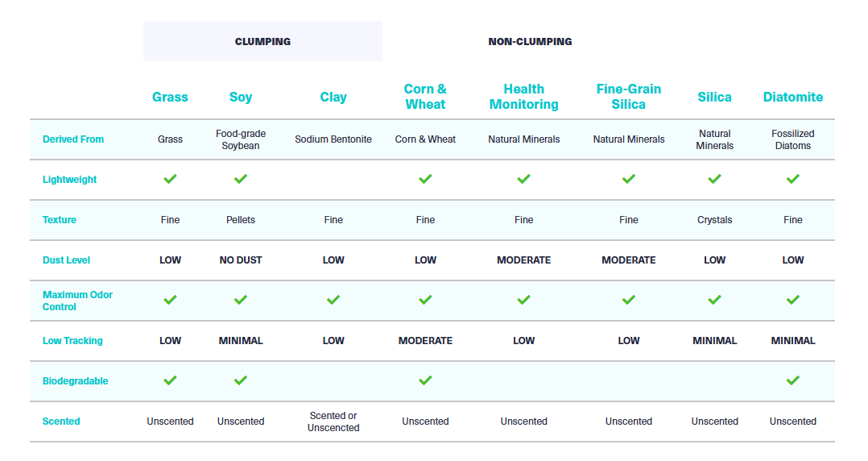868x461 pixels.
Task: Click the Biodegradable row label
Action: coord(76,380)
